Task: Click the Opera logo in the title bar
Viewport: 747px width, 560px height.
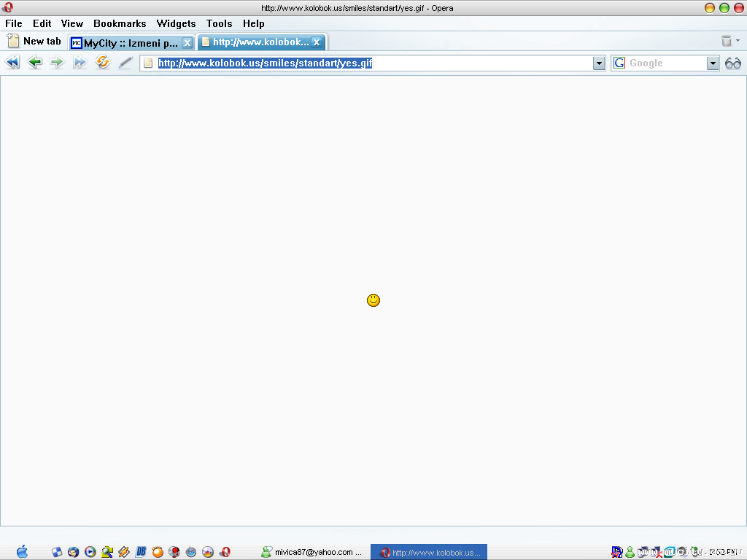Action: coord(7,7)
